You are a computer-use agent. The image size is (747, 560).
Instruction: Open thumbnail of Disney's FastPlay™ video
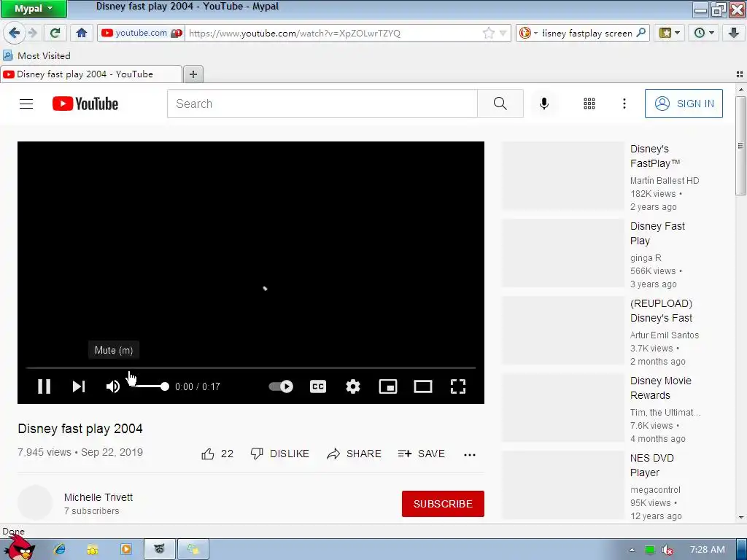562,176
